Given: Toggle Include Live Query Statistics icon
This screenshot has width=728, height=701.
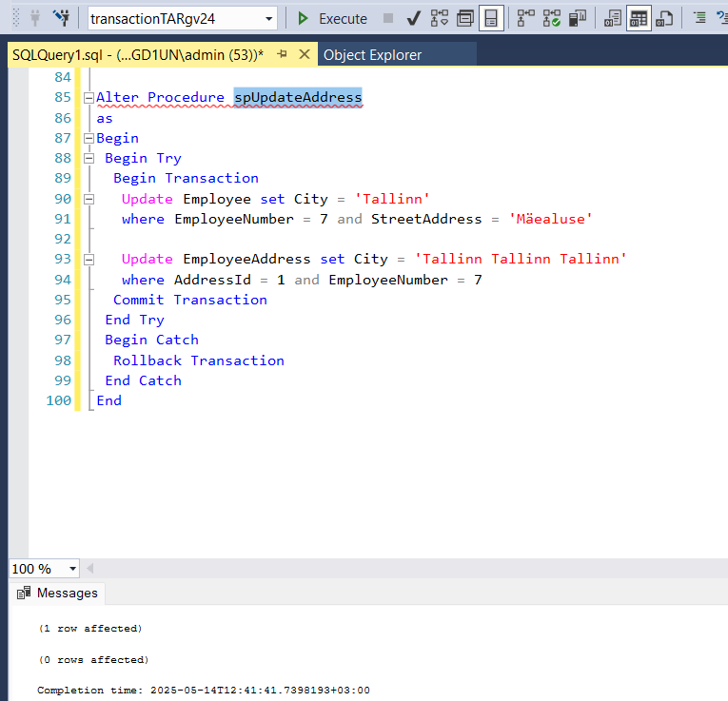Looking at the screenshot, I should [552, 19].
